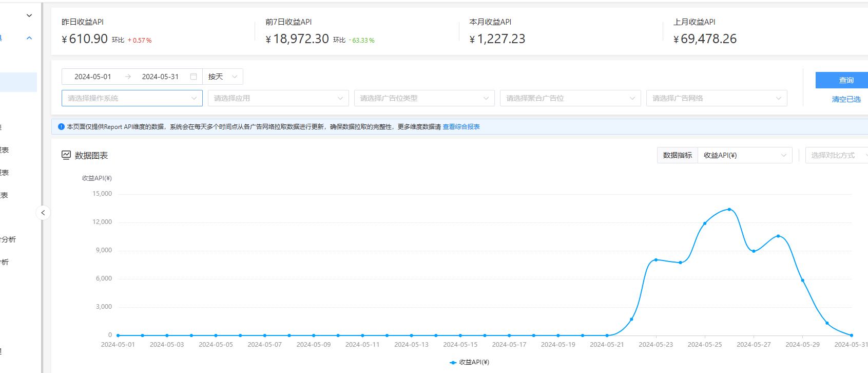Viewport: 868px width, 373px height.
Task: Open the 请选择广告网络 dropdown
Action: pos(717,98)
